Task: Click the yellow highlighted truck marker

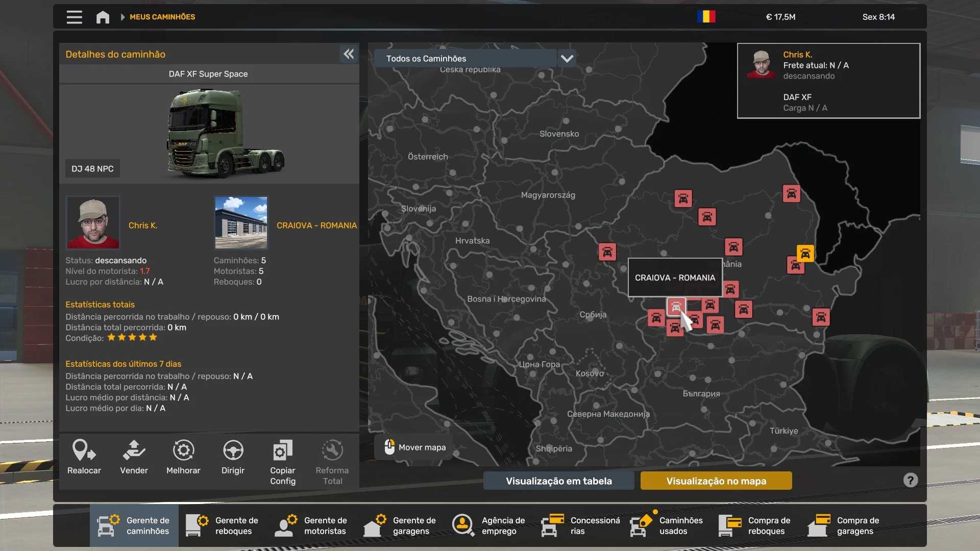Action: coord(805,253)
